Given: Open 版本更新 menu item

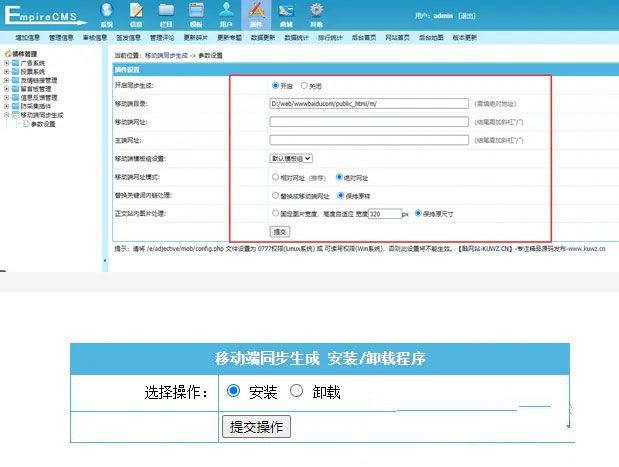Looking at the screenshot, I should tap(465, 38).
